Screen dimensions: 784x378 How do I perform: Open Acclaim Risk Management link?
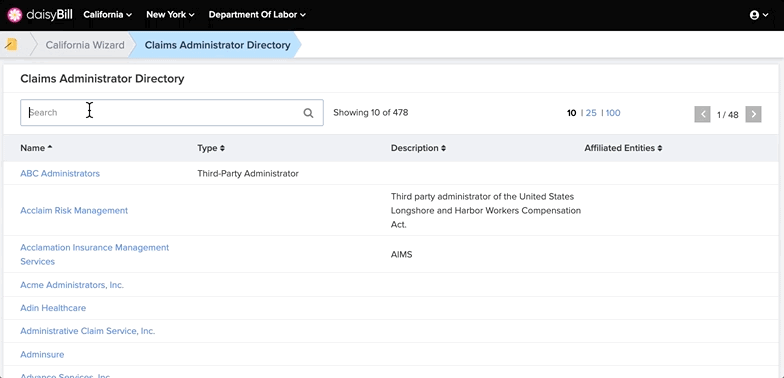pos(74,210)
